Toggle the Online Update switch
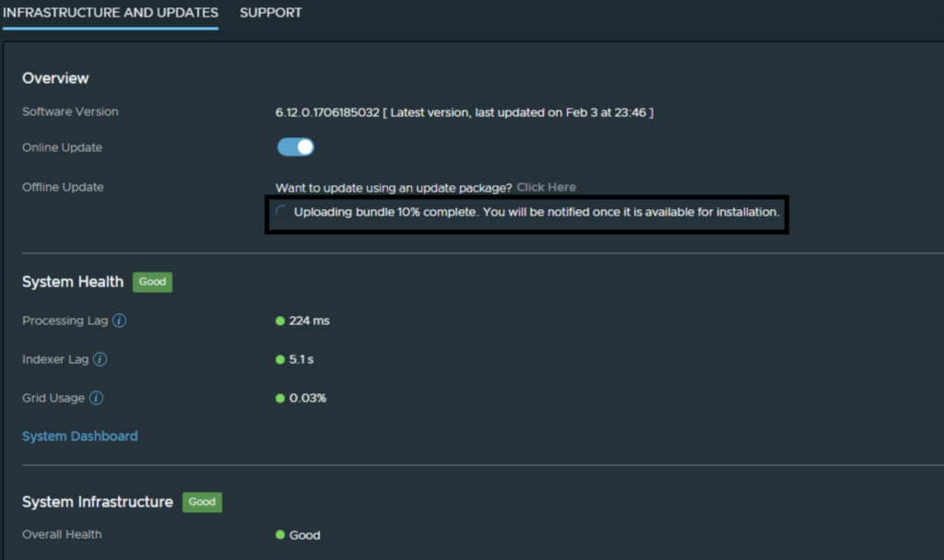 pos(296,147)
